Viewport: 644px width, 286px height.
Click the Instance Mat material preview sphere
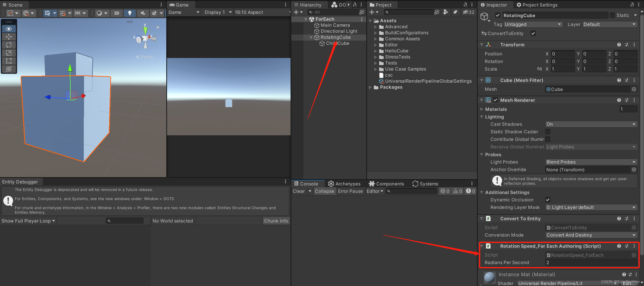489,277
